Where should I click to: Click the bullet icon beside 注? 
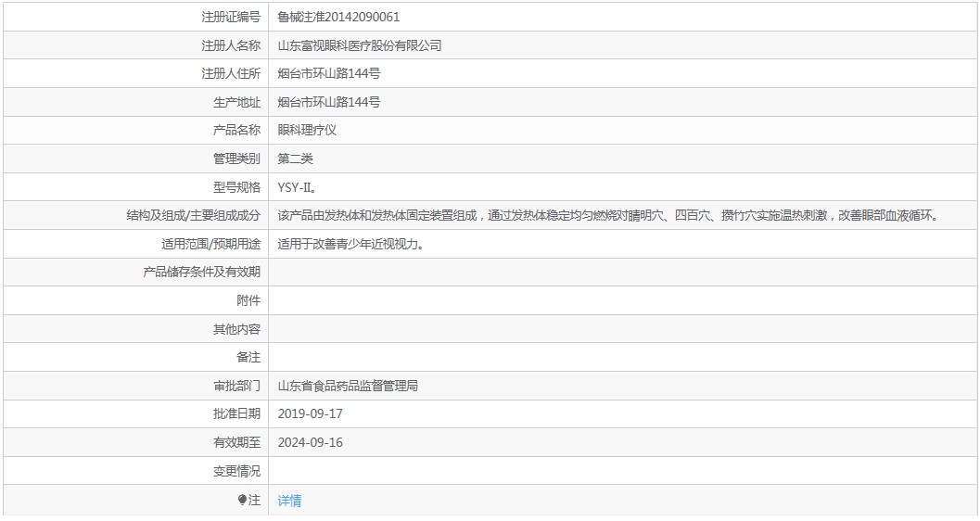point(243,500)
